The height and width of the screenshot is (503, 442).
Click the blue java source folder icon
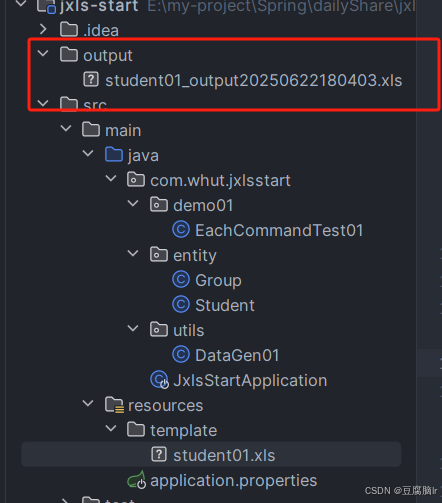point(114,155)
